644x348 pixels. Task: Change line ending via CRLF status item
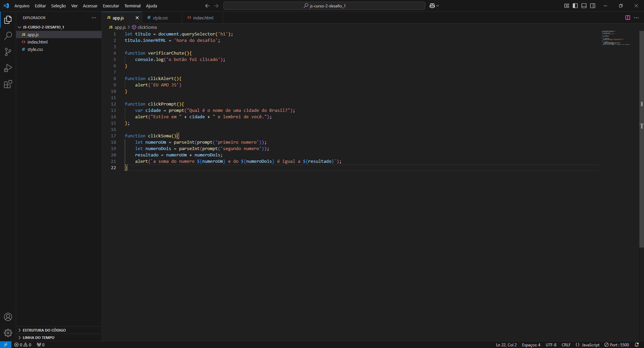click(566, 345)
